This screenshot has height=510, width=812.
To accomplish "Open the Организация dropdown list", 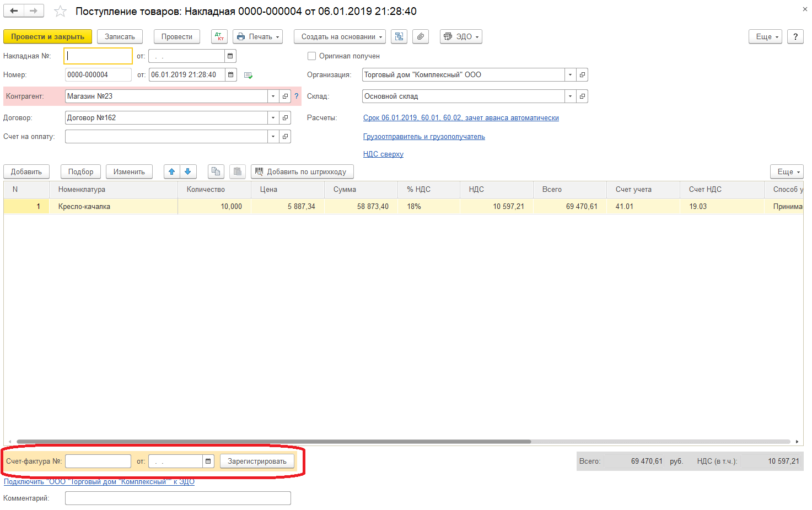I will [x=570, y=75].
